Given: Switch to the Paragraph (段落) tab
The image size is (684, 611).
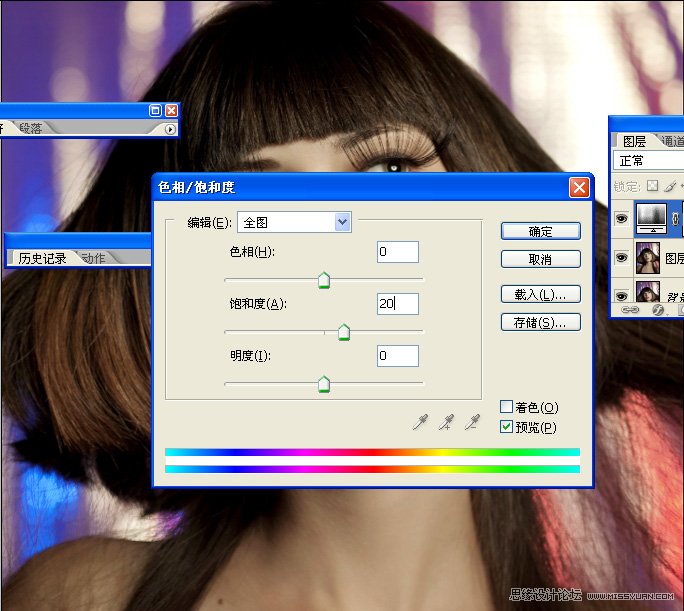Looking at the screenshot, I should tap(31, 128).
